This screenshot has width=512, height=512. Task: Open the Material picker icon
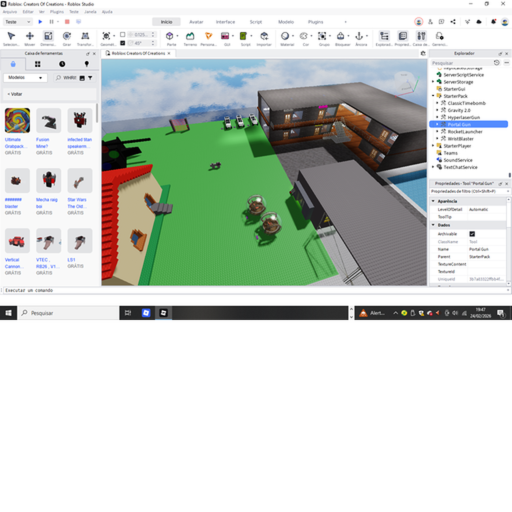pos(285,36)
